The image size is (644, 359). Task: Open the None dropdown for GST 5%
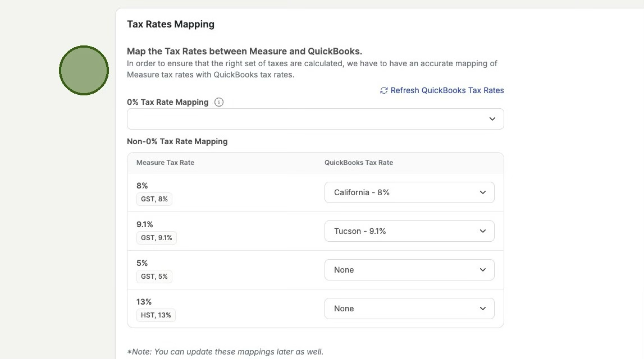[409, 270]
